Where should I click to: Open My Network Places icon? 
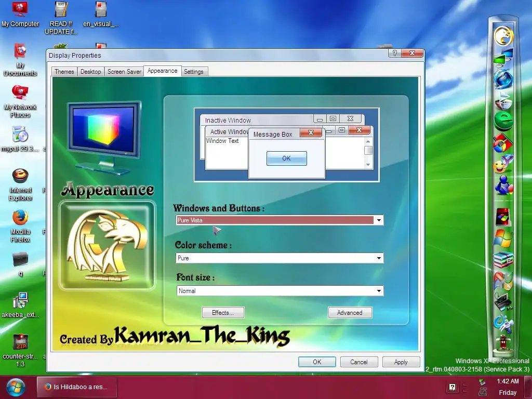pos(20,101)
